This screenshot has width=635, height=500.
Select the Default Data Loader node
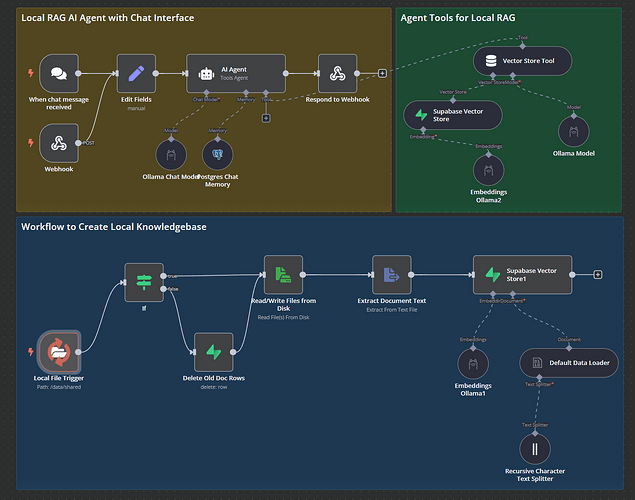tap(569, 363)
